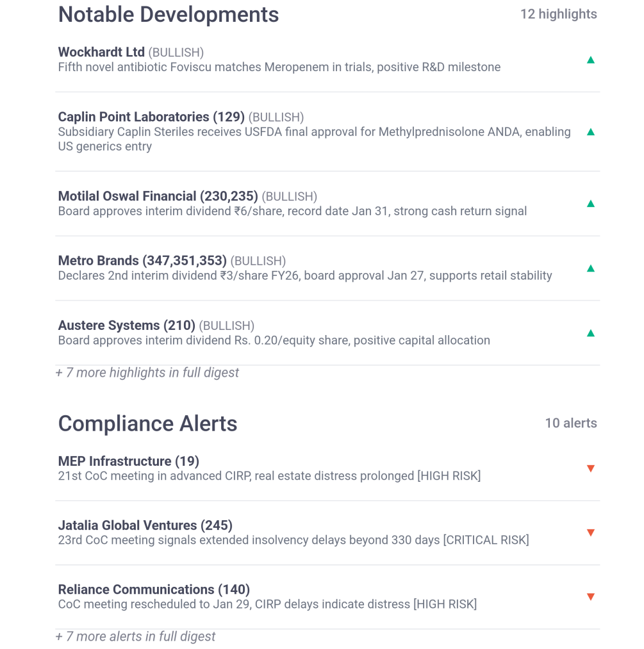Screen dimensions: 644x649
Task: Click the green up arrow for Caplin Point Laboratories
Action: [x=591, y=132]
